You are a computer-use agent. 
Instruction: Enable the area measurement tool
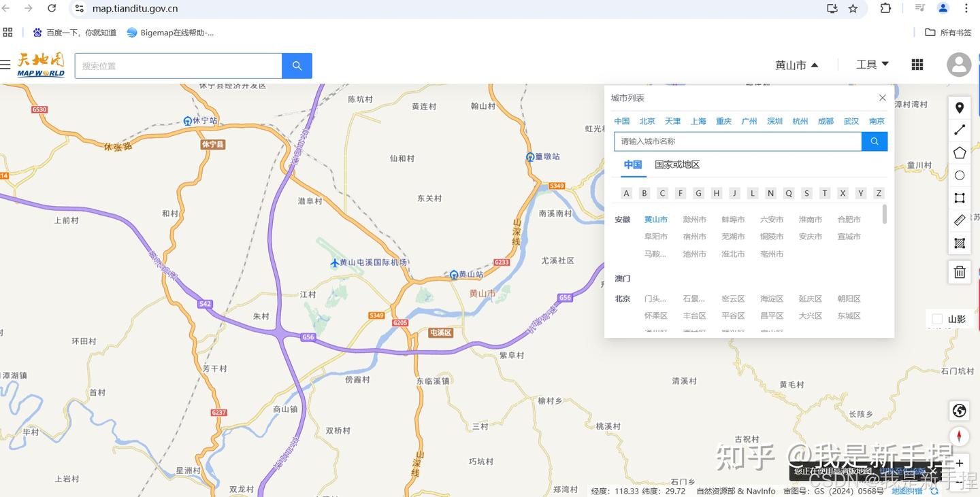959,243
